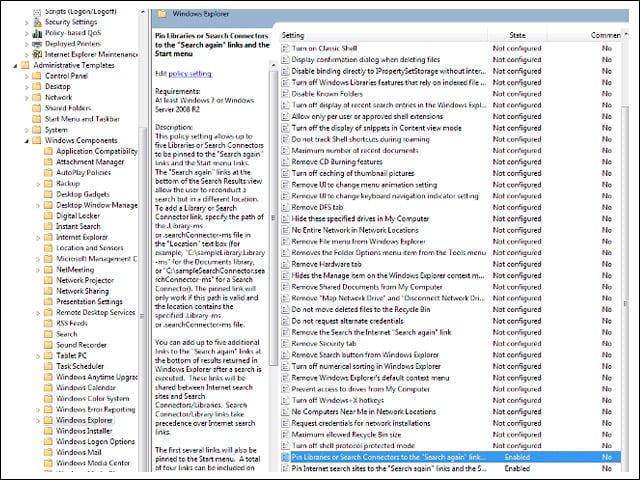Open the Edit policy setting link
640x480 pixels.
pos(190,74)
